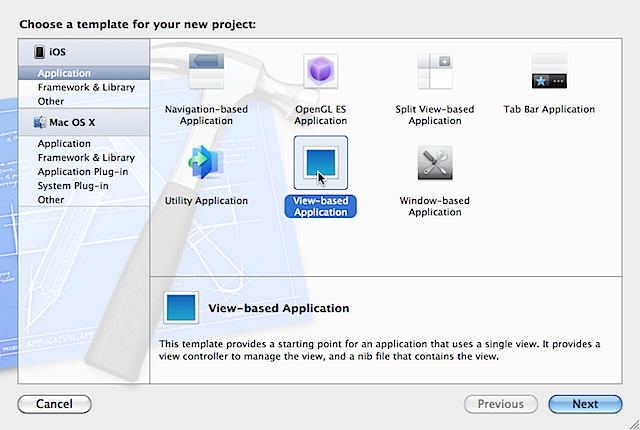Select iOS Framework & Library category
The image size is (640, 430).
pos(86,87)
